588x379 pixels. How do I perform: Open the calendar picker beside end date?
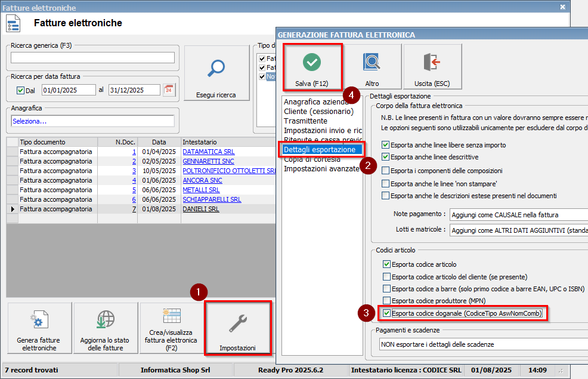click(169, 90)
